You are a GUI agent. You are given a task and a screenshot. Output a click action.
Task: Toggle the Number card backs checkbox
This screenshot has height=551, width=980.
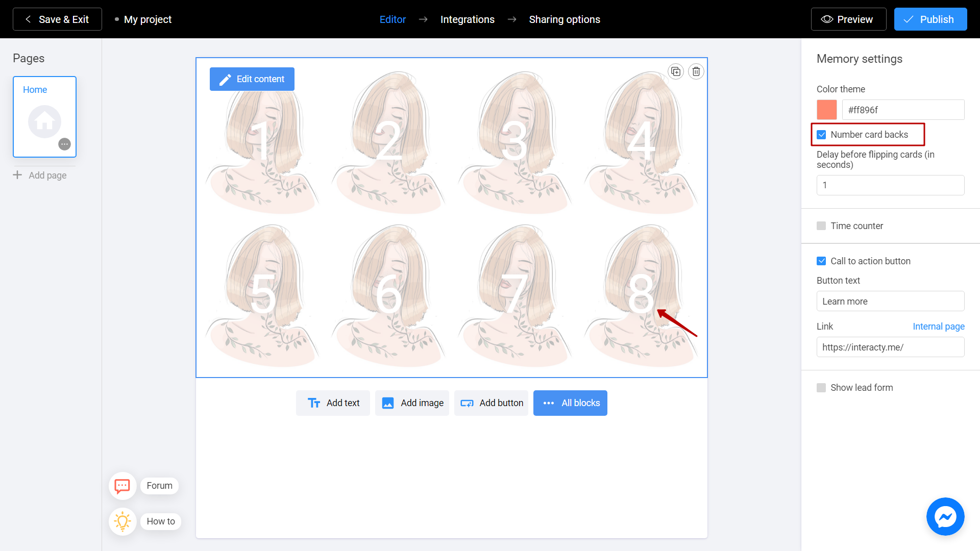click(820, 134)
